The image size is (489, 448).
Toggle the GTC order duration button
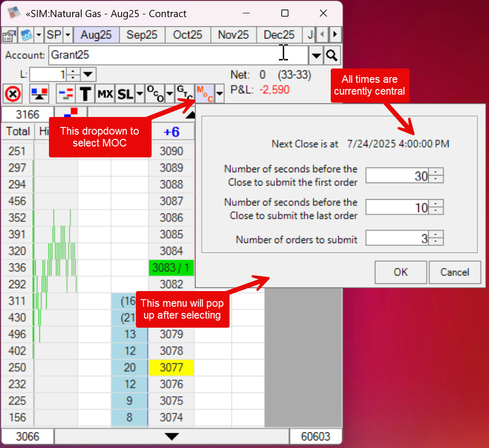coord(184,93)
